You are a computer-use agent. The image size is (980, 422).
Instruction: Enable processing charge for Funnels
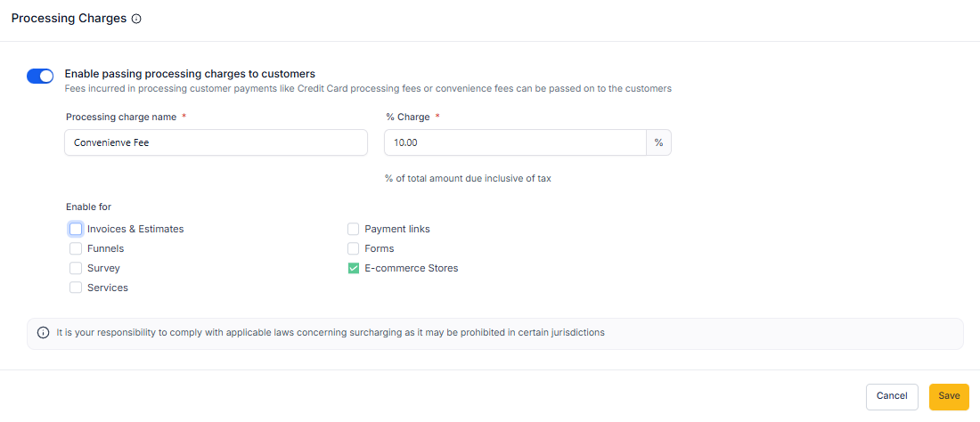pyautogui.click(x=76, y=248)
